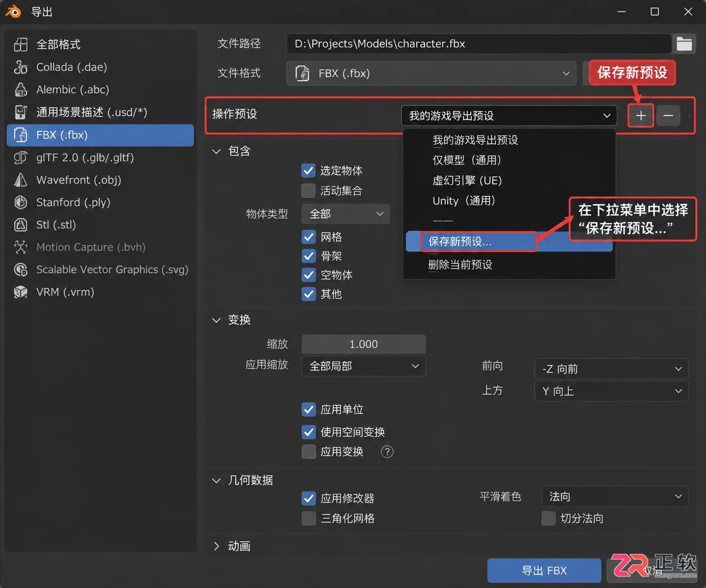Select the VRM (.vrm) format row
This screenshot has width=706, height=588.
click(x=100, y=292)
